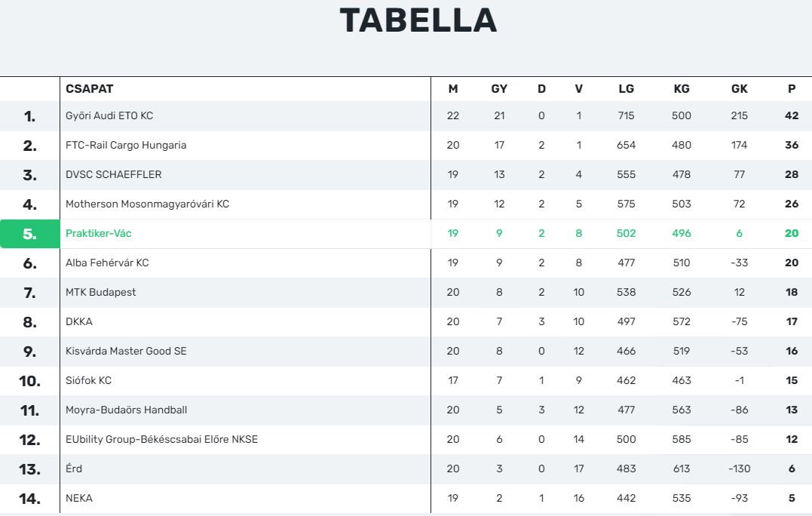Click the Érd team name
This screenshot has height=516, width=812.
[x=74, y=468]
